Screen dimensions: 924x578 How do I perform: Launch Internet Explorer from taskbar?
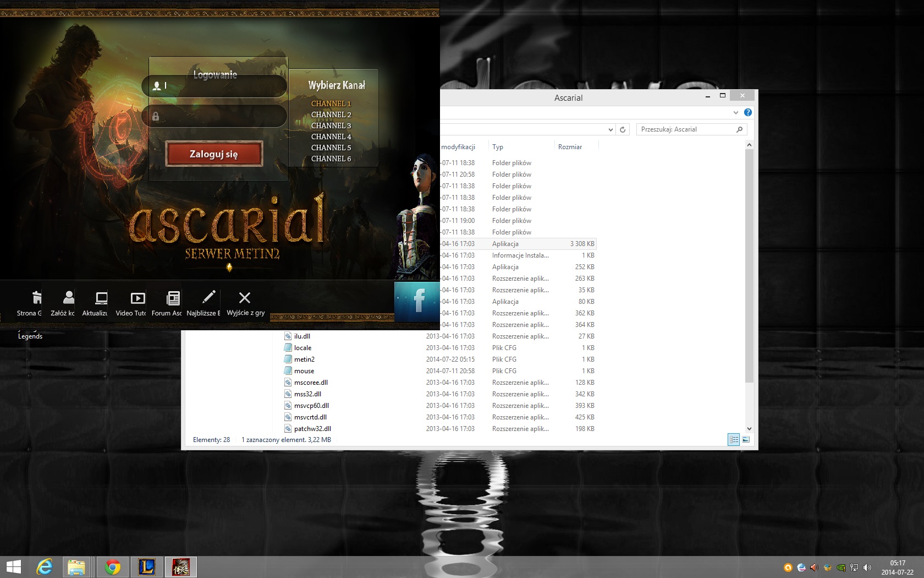click(x=44, y=567)
